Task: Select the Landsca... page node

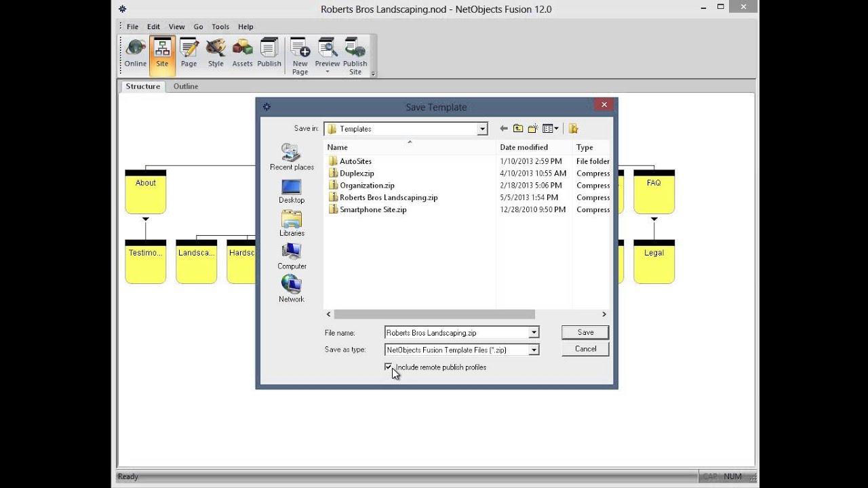Action: 196,262
